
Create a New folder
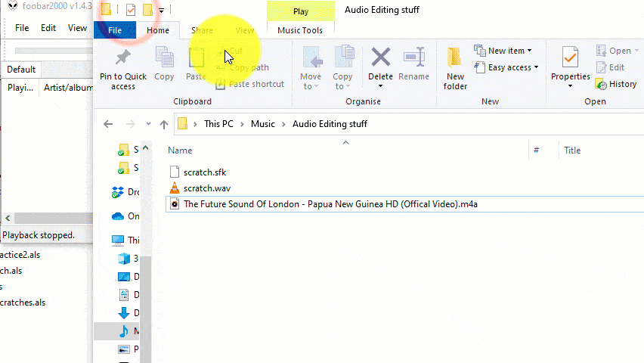455,68
